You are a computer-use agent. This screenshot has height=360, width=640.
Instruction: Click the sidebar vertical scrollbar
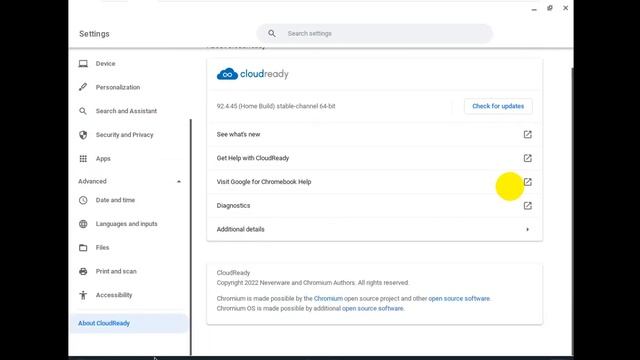tap(191, 237)
